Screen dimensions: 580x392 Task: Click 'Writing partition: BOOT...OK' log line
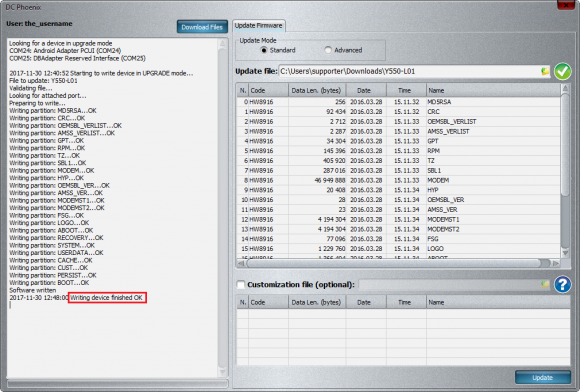(49, 283)
